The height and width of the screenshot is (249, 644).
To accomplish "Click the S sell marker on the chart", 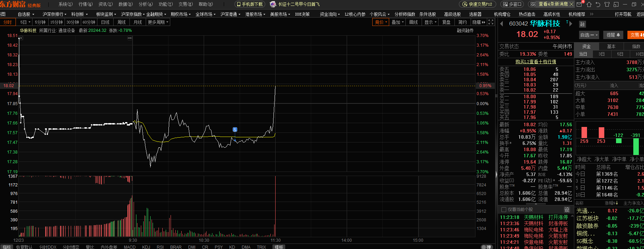I will point(235,130).
